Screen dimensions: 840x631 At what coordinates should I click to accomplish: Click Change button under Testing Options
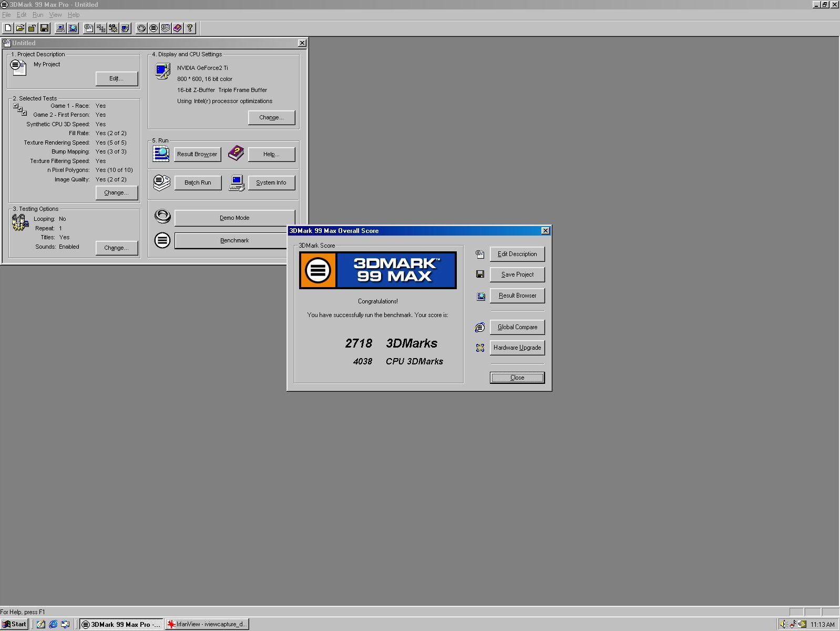(117, 248)
